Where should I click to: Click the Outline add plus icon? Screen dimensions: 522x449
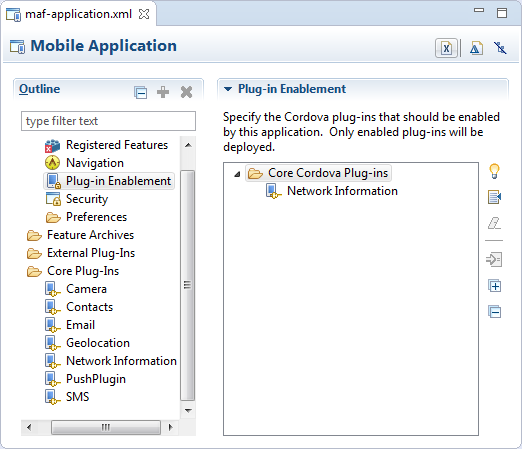point(163,92)
